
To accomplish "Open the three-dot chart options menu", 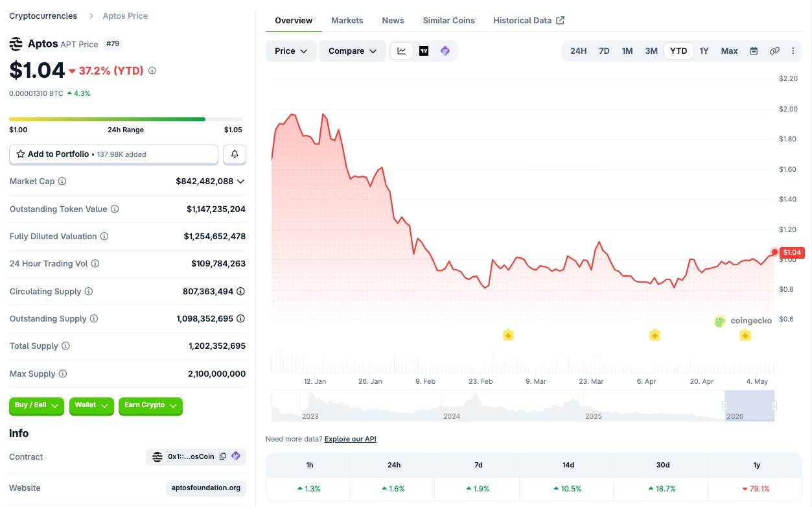I will pos(793,51).
